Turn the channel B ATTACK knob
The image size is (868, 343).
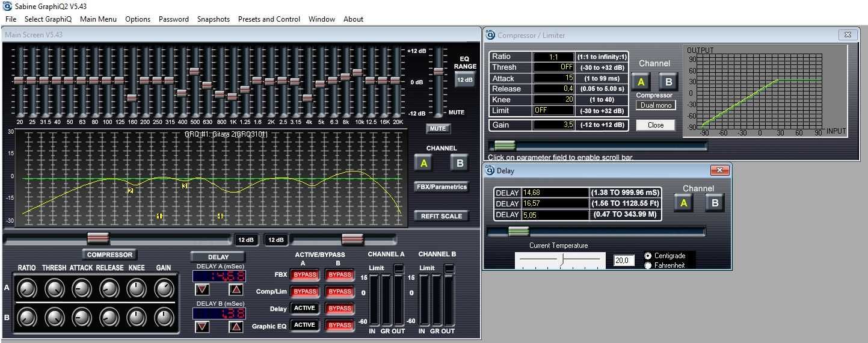click(81, 317)
